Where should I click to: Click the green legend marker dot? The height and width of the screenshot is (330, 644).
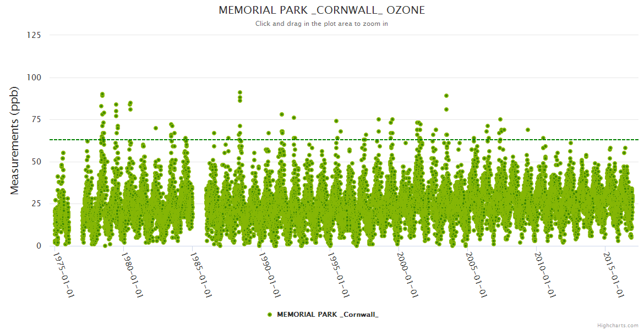(270, 315)
